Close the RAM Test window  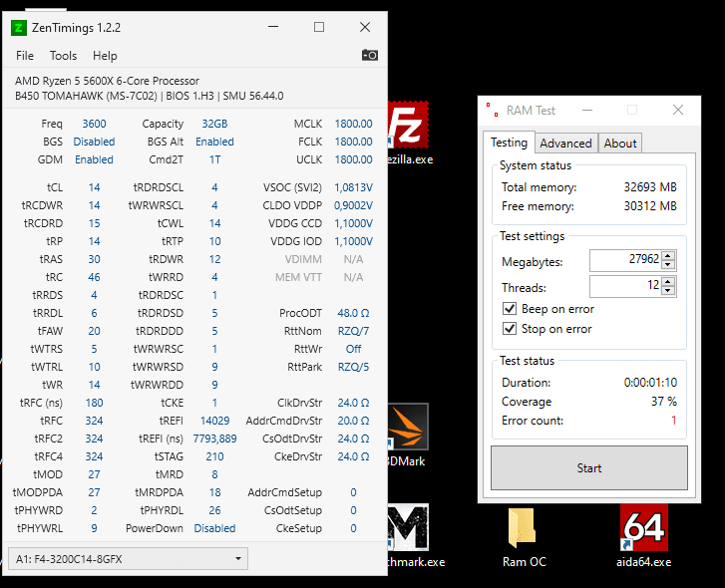tap(678, 110)
